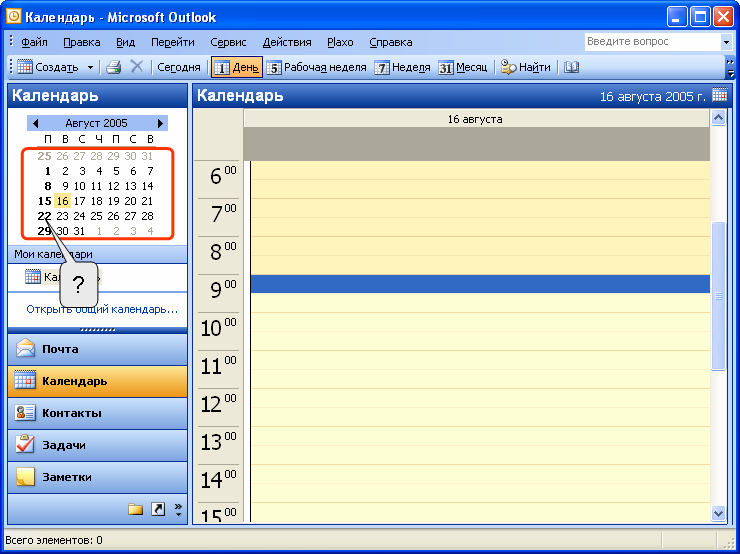Click the folder list icon at bottom

click(x=135, y=509)
